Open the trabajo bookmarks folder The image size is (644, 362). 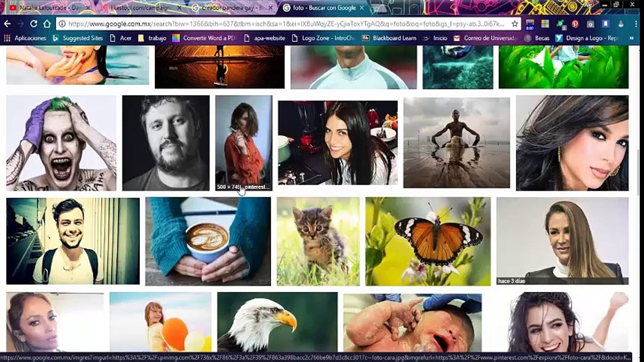click(x=152, y=38)
